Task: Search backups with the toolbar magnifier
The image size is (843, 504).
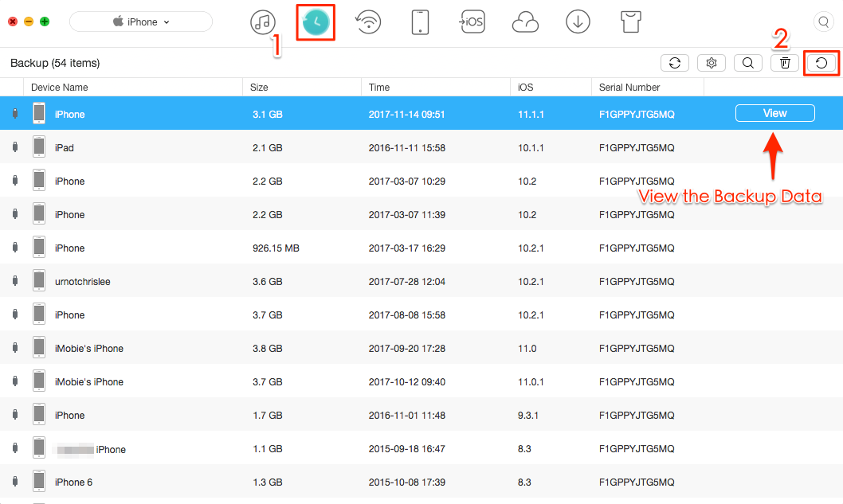Action: point(748,63)
